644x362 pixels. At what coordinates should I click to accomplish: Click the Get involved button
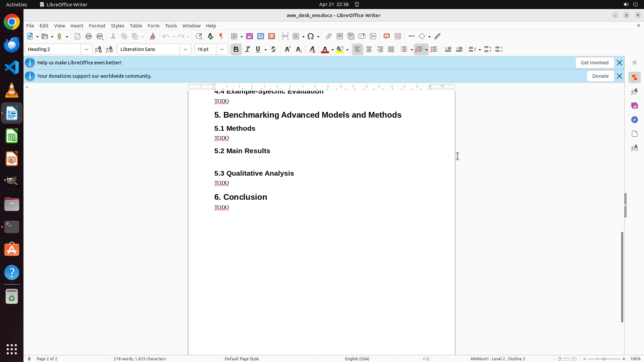click(x=594, y=63)
